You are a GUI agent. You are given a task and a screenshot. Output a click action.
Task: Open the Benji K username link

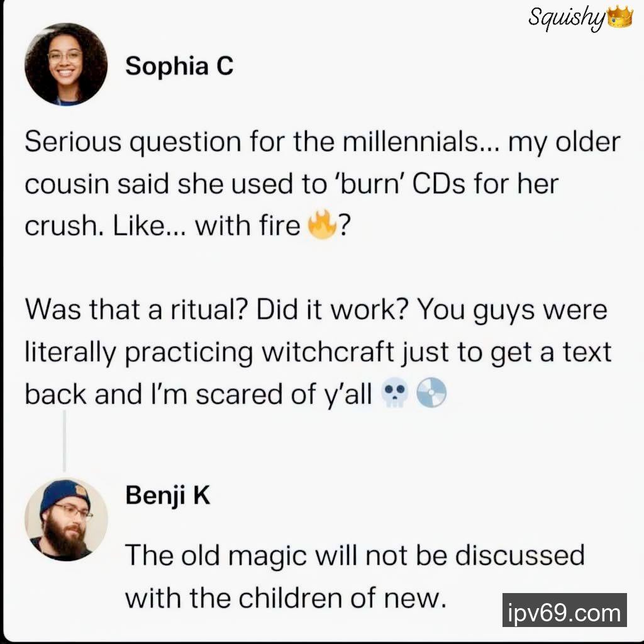coord(167,495)
